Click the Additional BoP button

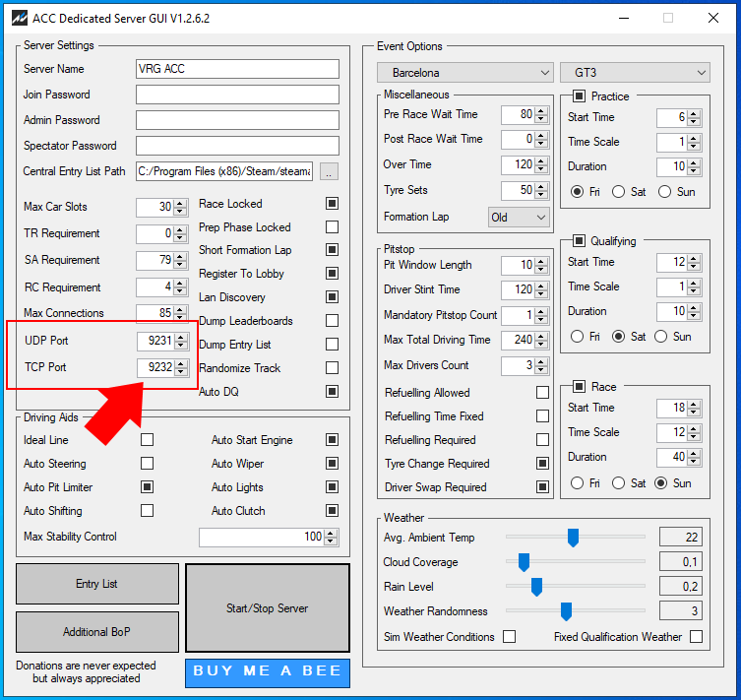96,632
